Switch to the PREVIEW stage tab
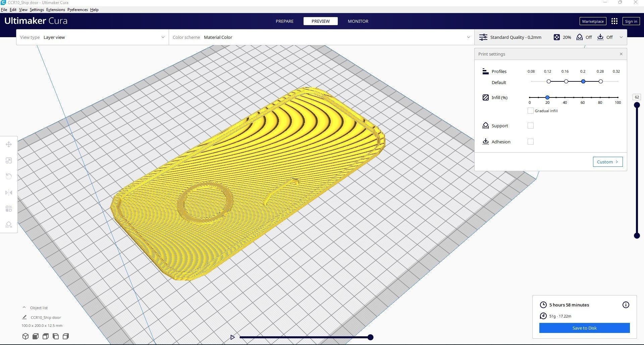 (x=320, y=21)
